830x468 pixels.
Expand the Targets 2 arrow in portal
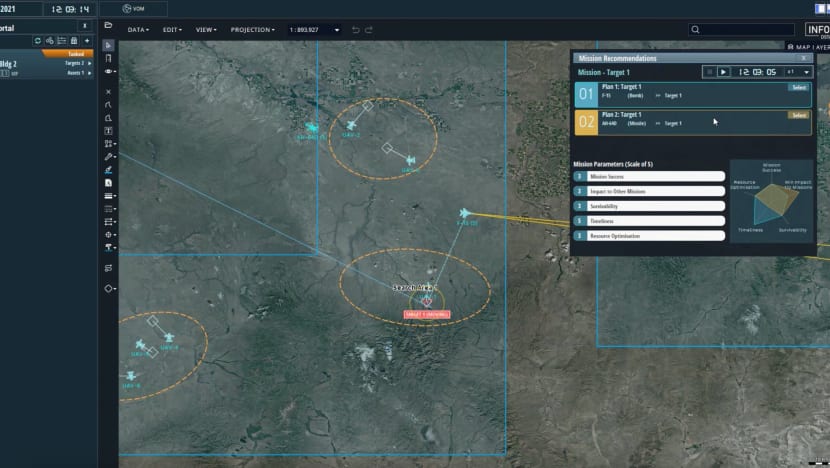pyautogui.click(x=90, y=63)
